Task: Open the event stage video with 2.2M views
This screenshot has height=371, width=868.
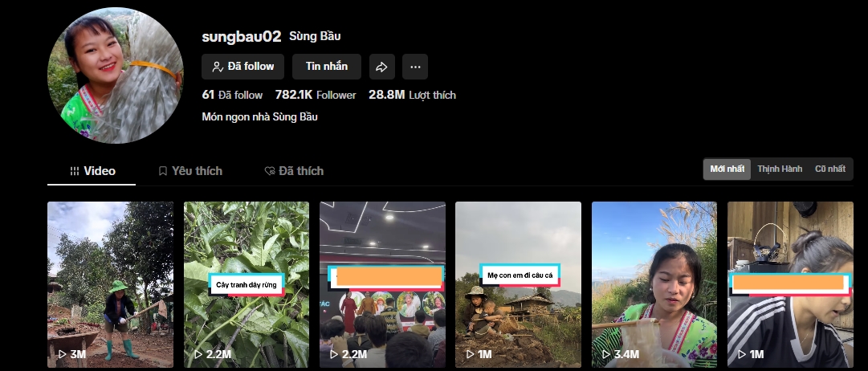Action: (382, 284)
